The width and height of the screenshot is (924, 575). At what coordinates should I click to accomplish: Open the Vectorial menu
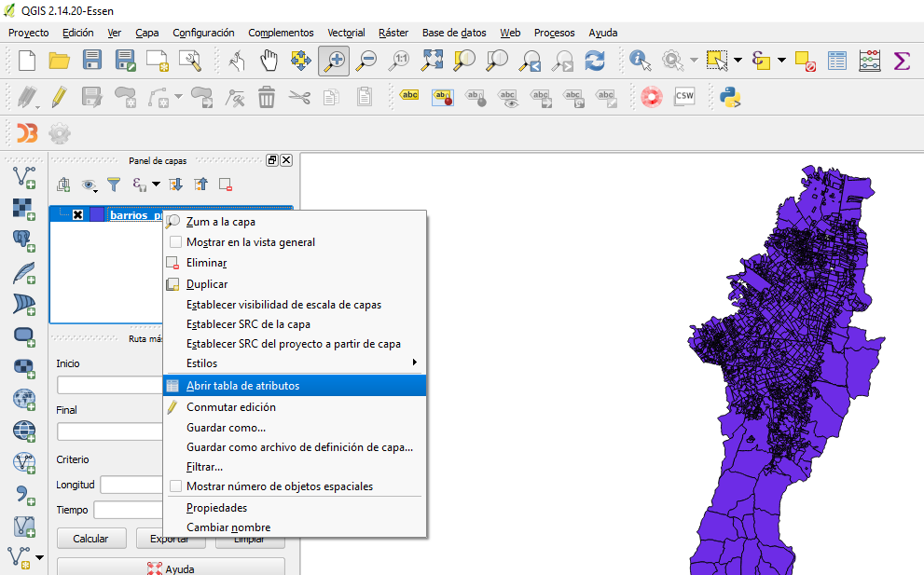(x=346, y=33)
